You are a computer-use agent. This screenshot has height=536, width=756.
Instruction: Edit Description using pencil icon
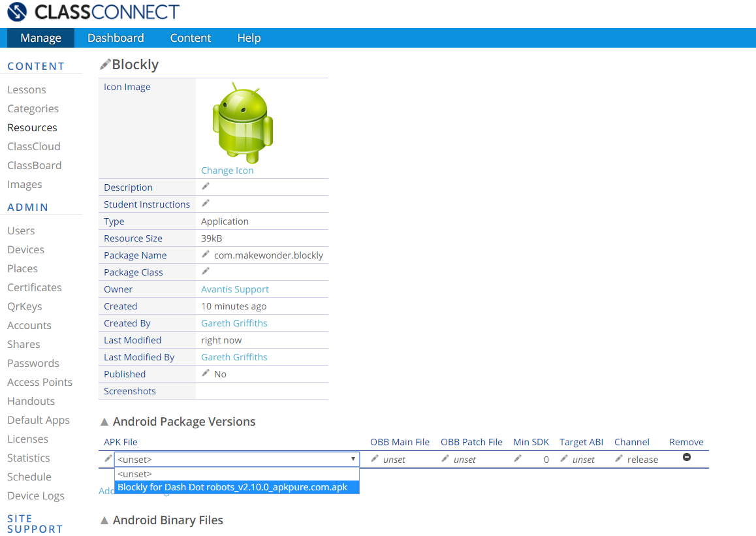coord(206,187)
